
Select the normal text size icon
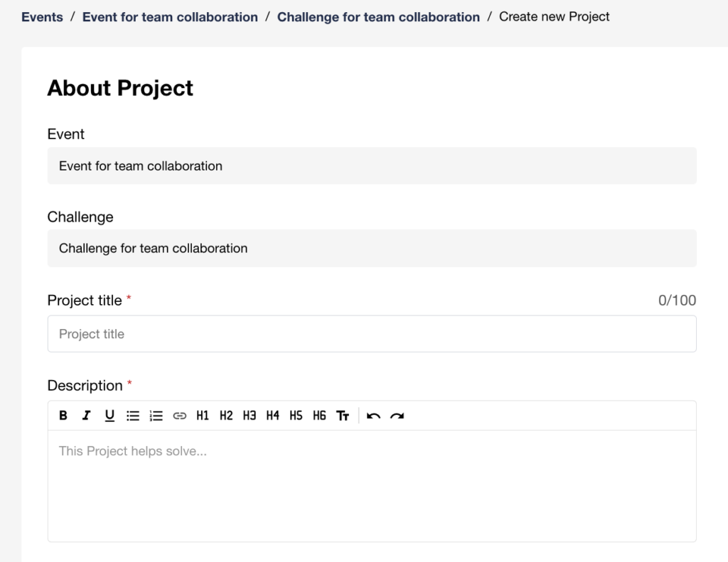(x=343, y=416)
